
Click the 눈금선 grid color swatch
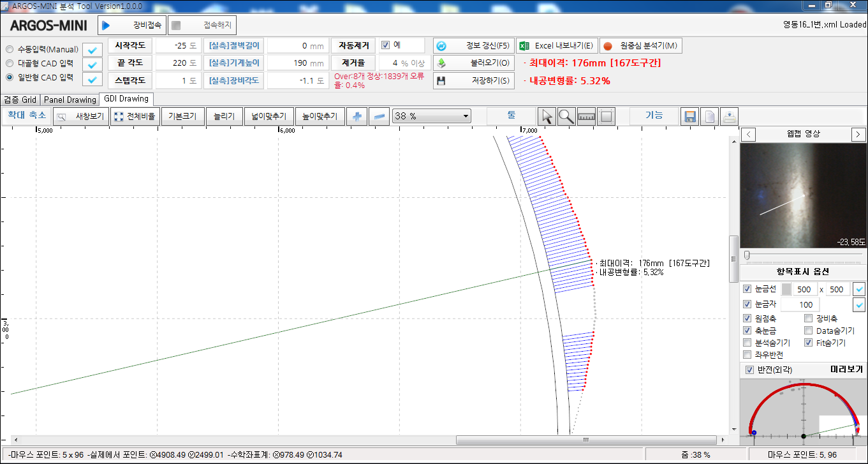click(786, 289)
